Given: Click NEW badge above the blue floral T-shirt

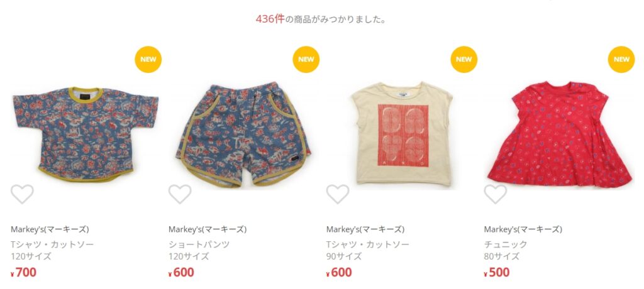Looking at the screenshot, I should (148, 60).
